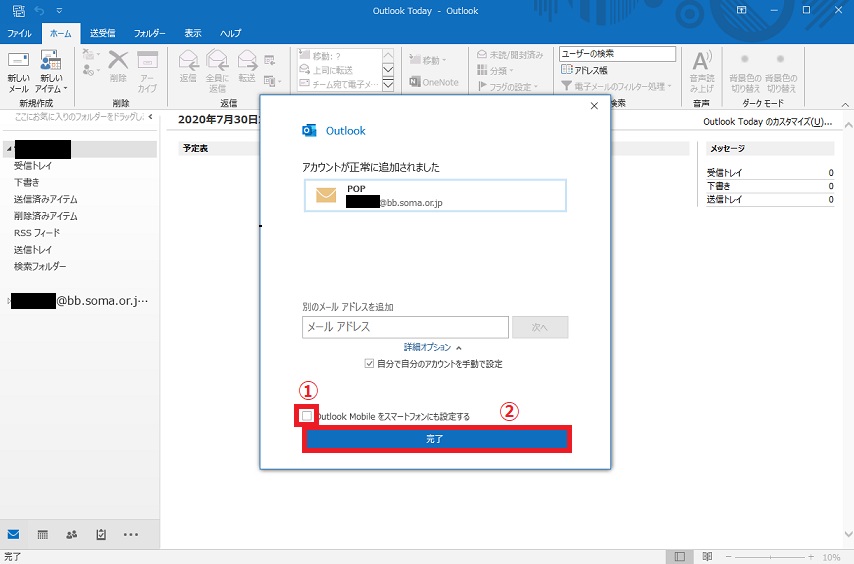Click the OneNote icon in ribbon
854x564 pixels.
point(414,82)
